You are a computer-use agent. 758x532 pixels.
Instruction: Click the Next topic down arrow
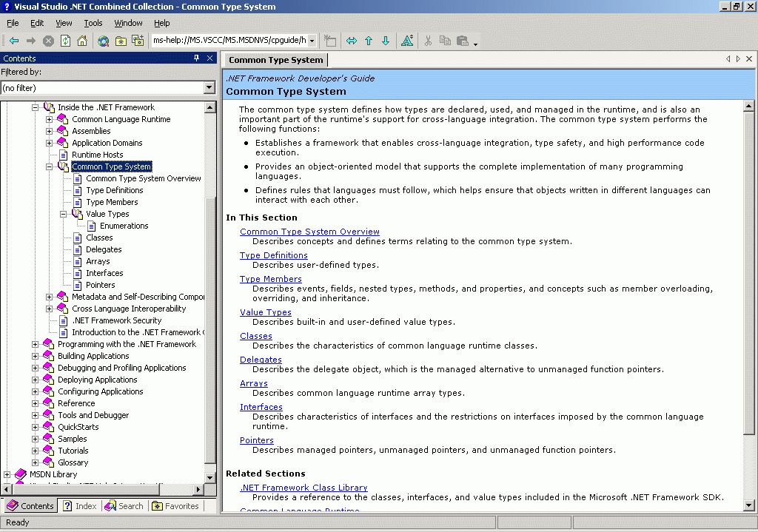pyautogui.click(x=386, y=41)
